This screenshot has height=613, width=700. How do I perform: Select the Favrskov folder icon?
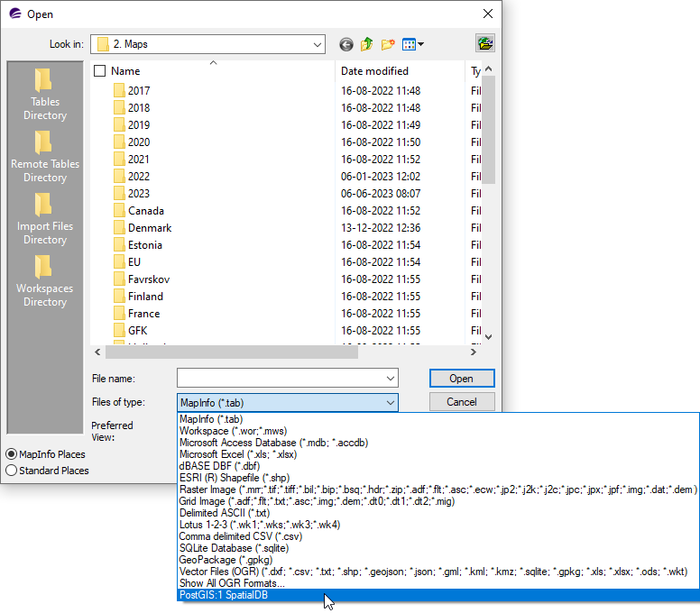click(x=119, y=279)
